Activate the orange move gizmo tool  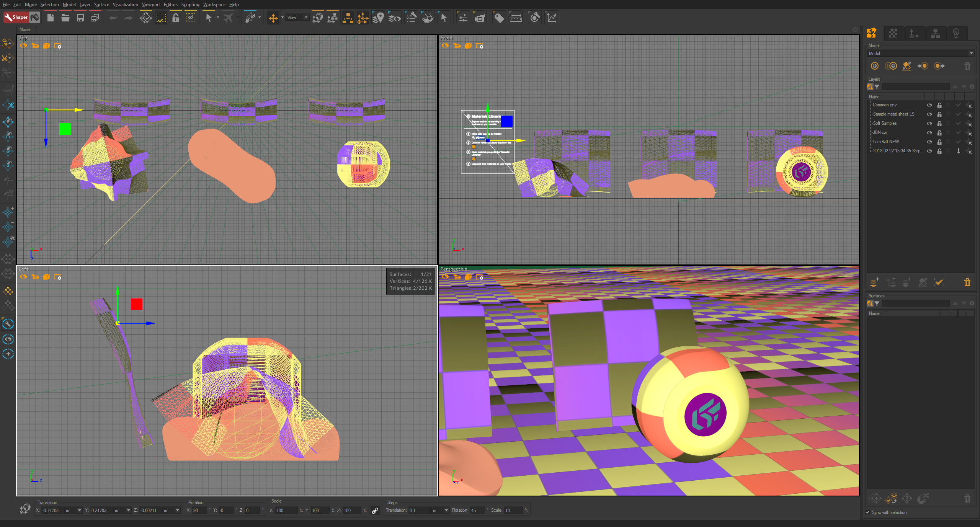tap(273, 18)
